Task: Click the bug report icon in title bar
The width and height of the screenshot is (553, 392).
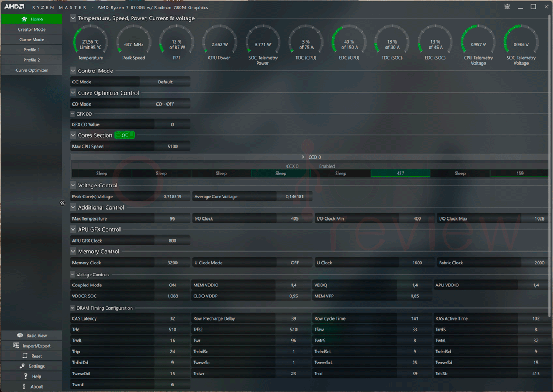Action: (x=507, y=7)
